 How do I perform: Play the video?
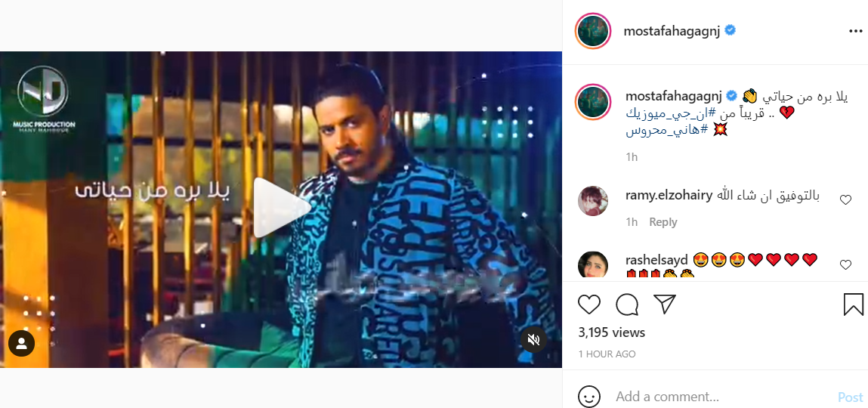point(281,209)
